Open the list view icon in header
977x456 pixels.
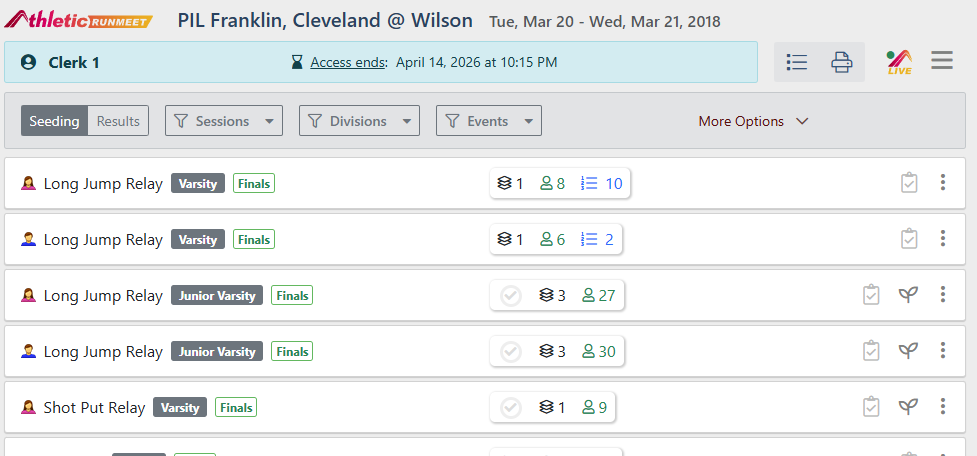click(x=797, y=62)
